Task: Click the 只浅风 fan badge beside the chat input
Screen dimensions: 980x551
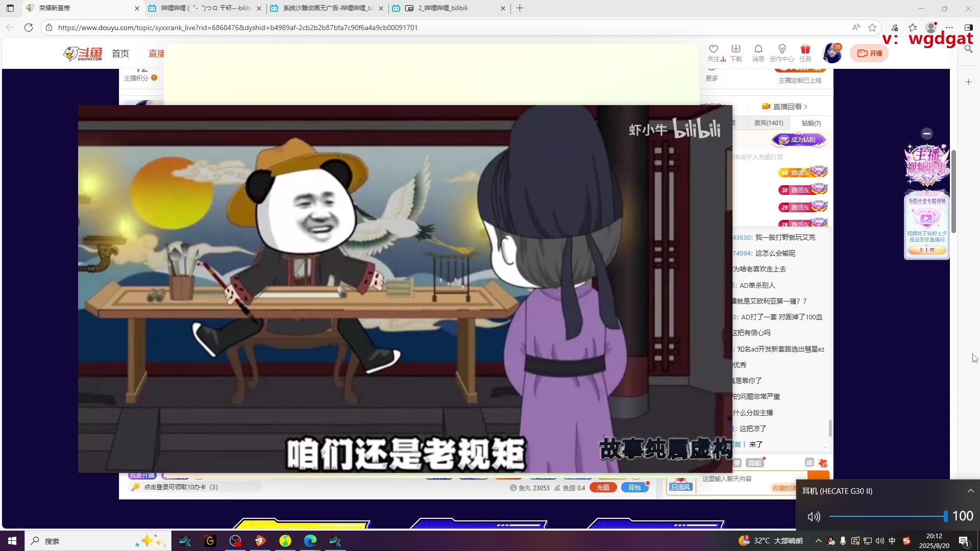Action: [x=681, y=487]
